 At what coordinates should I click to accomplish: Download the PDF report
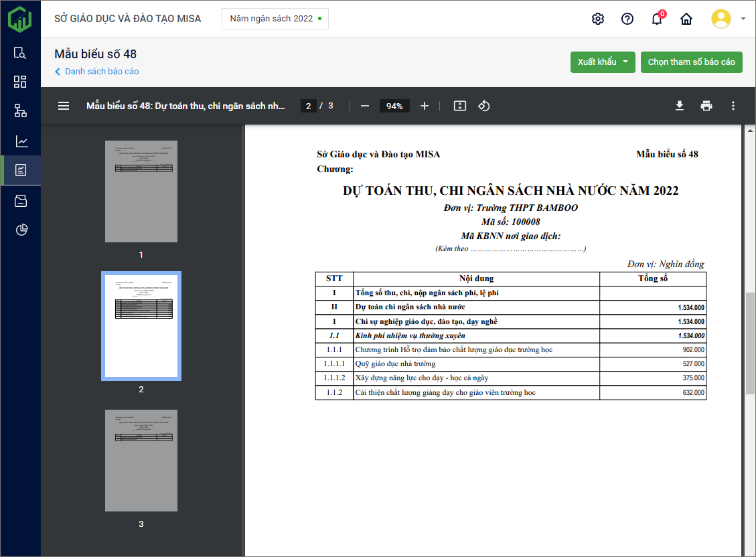pyautogui.click(x=679, y=106)
